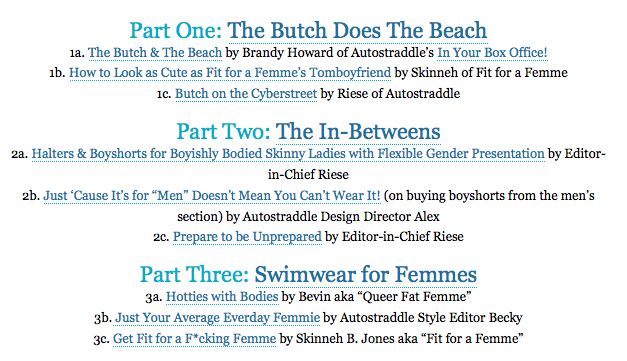This screenshot has height=361, width=627.
Task: Open 'Hotties with Bodies' link
Action: 222,297
